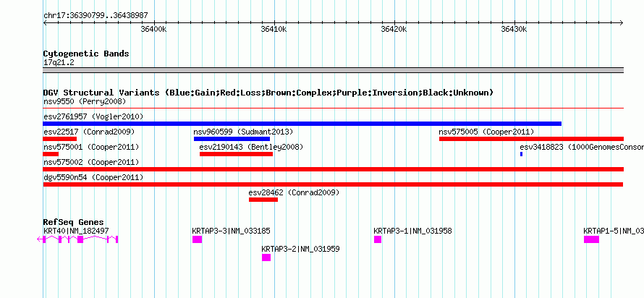Click the esv22517 (Conrad2009) label

(89, 132)
